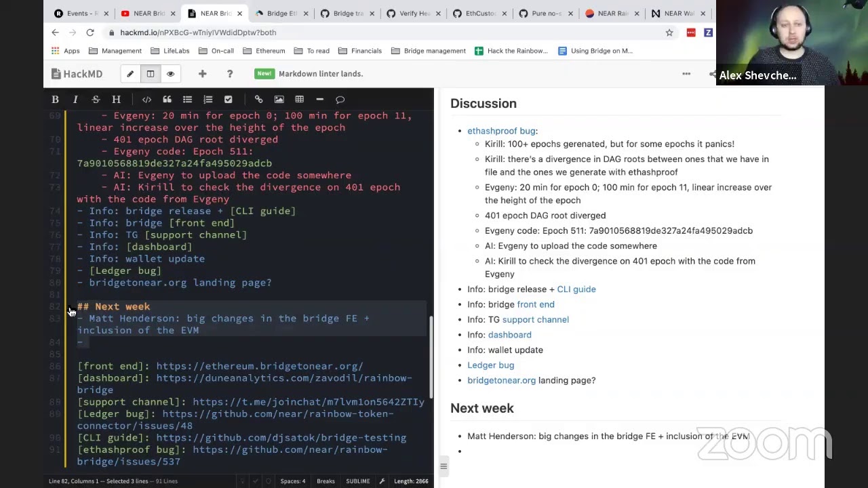The image size is (868, 488).
Task: Click the editor vertical scrollbar thumb
Action: point(431,357)
